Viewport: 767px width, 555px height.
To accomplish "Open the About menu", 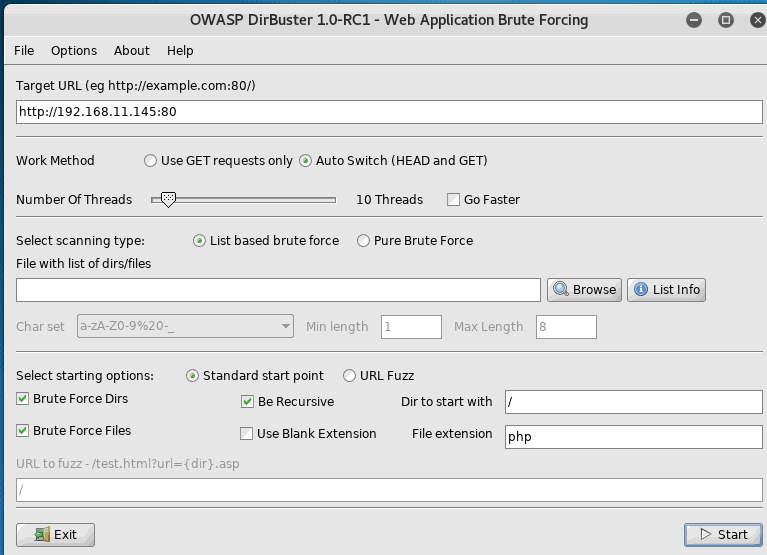I will tap(132, 51).
